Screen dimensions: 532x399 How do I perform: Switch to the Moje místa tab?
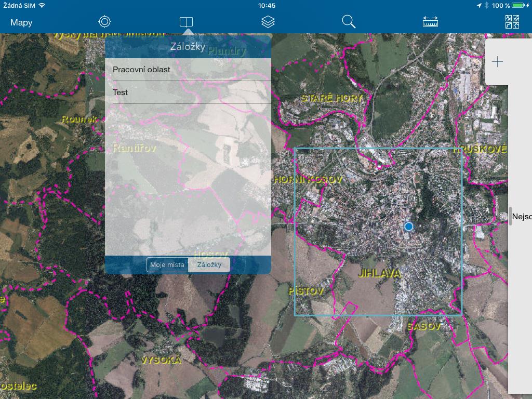click(x=167, y=264)
